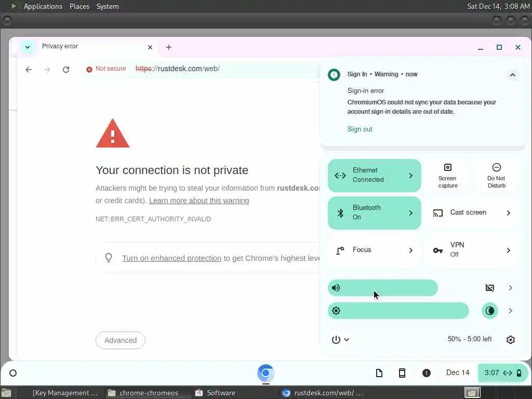
Task: Click the forward navigation arrow in Chrome
Action: point(47,70)
